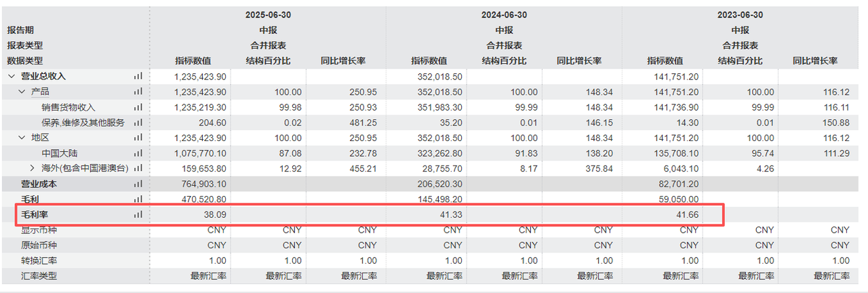Select cell value 99.98
The width and height of the screenshot is (868, 293).
coord(290,107)
